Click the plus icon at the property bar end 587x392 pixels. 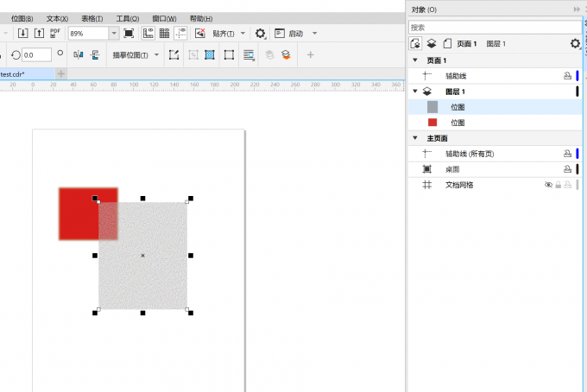point(311,55)
